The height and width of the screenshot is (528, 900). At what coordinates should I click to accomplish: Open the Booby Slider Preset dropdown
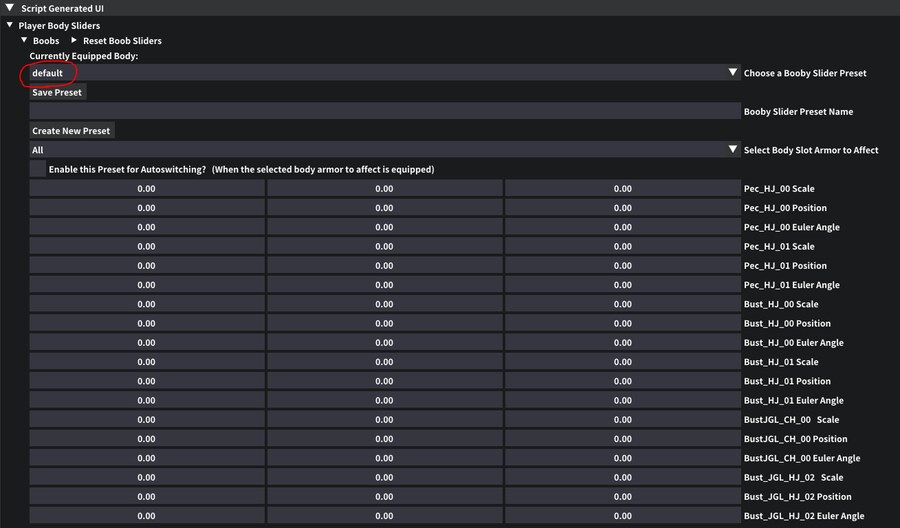click(x=732, y=73)
